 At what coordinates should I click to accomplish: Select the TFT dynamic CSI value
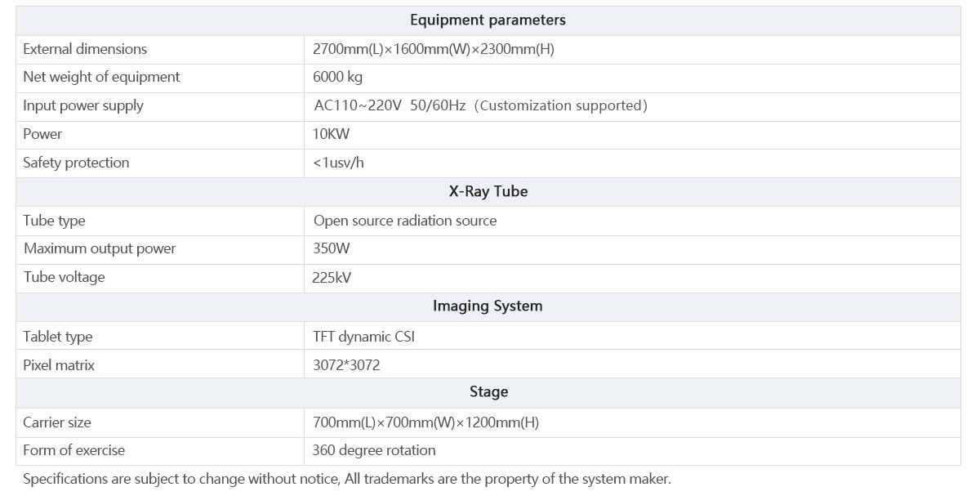tap(363, 337)
